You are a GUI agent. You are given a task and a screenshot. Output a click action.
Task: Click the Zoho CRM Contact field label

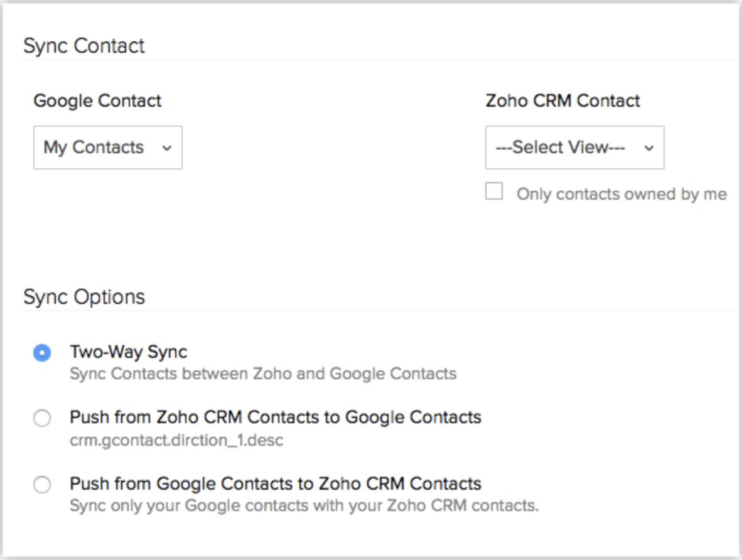562,101
